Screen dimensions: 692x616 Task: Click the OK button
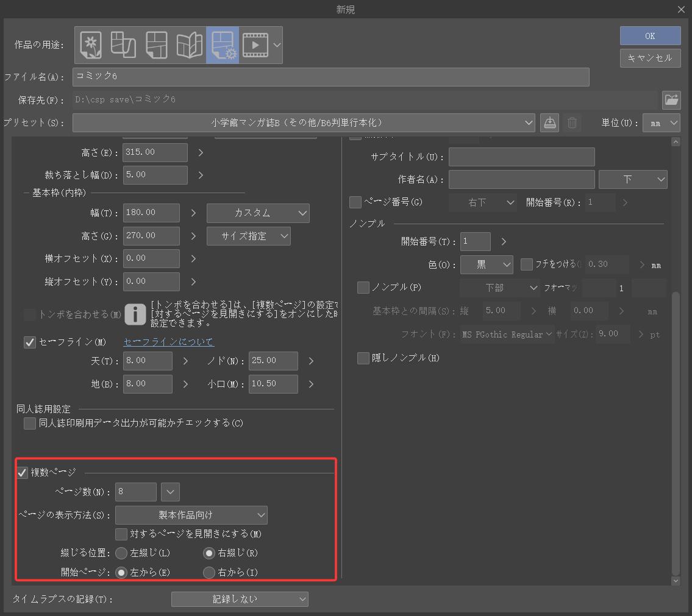point(650,36)
